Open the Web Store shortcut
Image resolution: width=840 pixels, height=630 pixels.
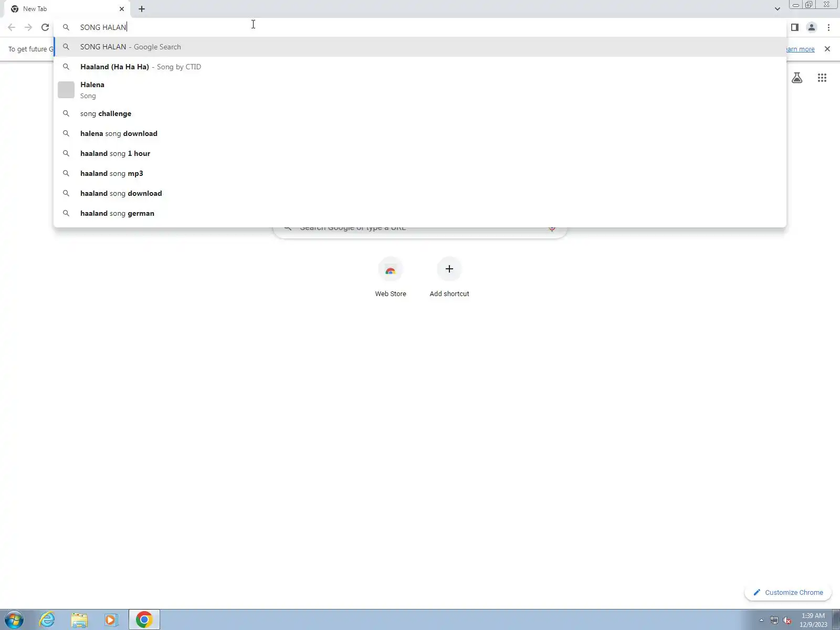point(391,278)
